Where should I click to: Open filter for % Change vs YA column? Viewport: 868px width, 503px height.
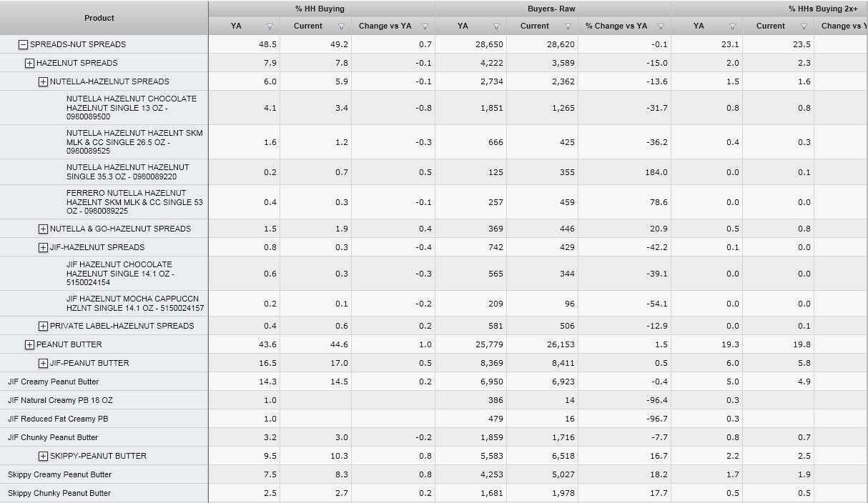[661, 26]
